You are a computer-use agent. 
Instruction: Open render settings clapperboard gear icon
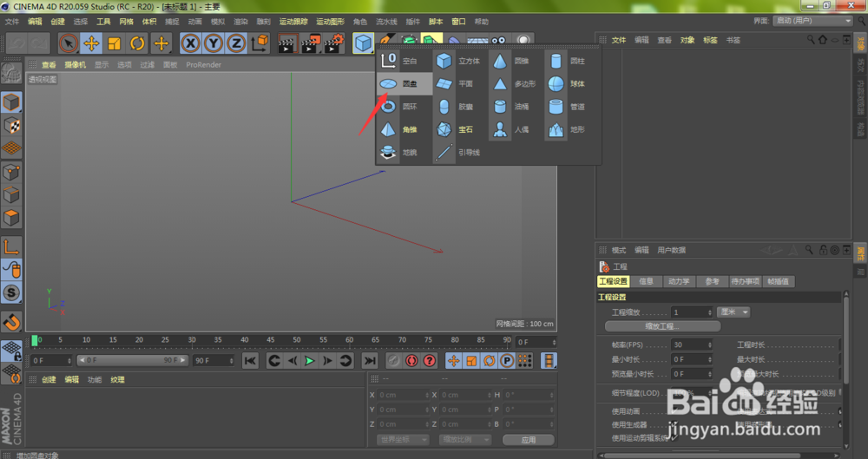tap(333, 43)
